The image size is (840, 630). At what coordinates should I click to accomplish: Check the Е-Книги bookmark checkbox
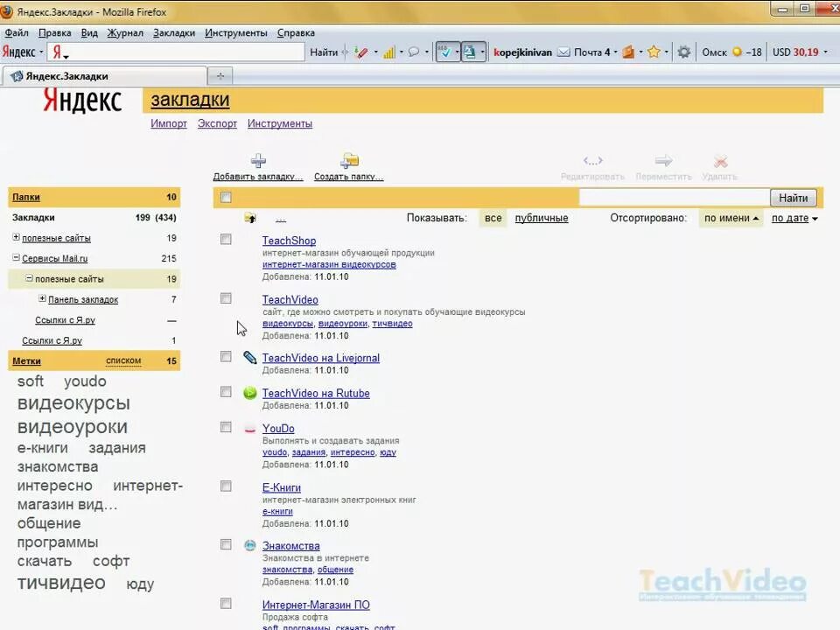(226, 486)
